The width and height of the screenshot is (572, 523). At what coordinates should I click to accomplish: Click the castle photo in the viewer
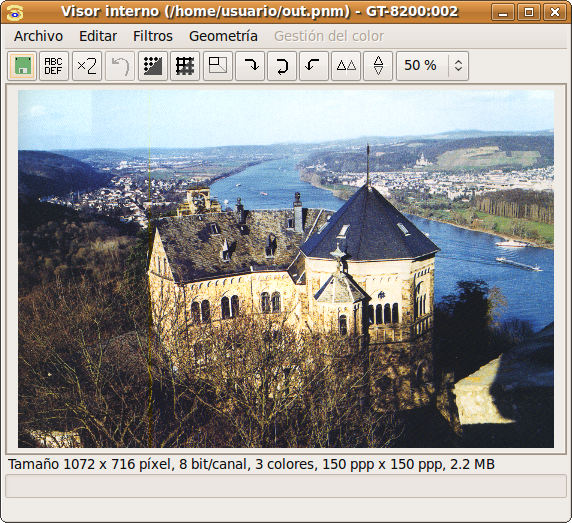286,269
